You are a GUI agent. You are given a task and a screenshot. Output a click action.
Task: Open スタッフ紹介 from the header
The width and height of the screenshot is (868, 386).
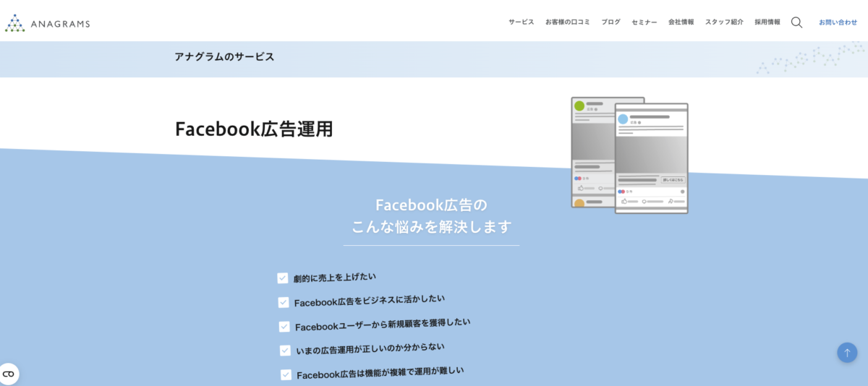coord(724,22)
